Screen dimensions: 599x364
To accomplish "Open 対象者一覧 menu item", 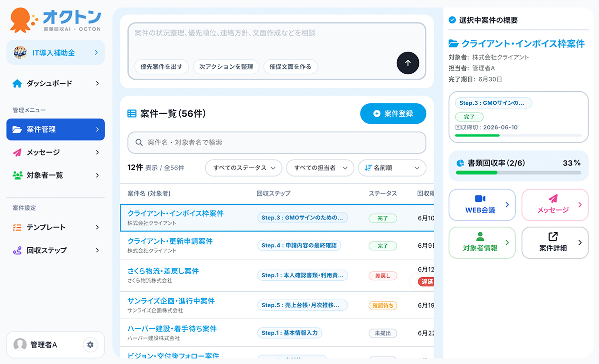I will pos(55,176).
